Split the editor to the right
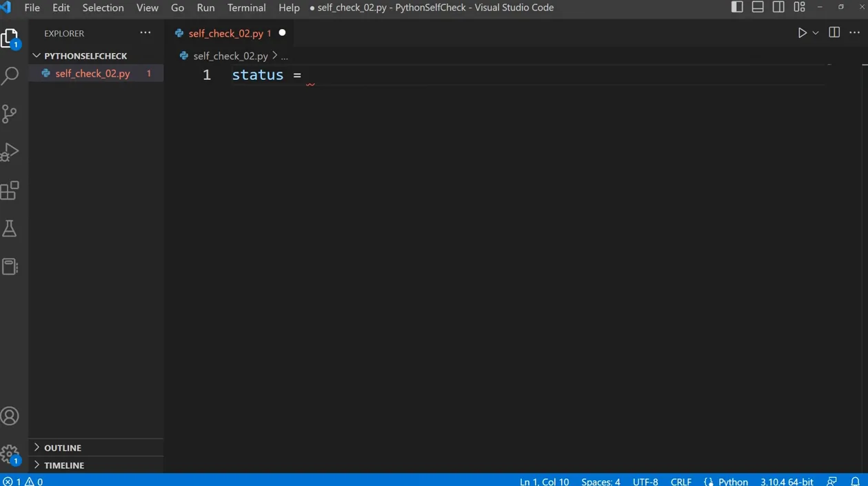This screenshot has width=868, height=486. coord(834,32)
